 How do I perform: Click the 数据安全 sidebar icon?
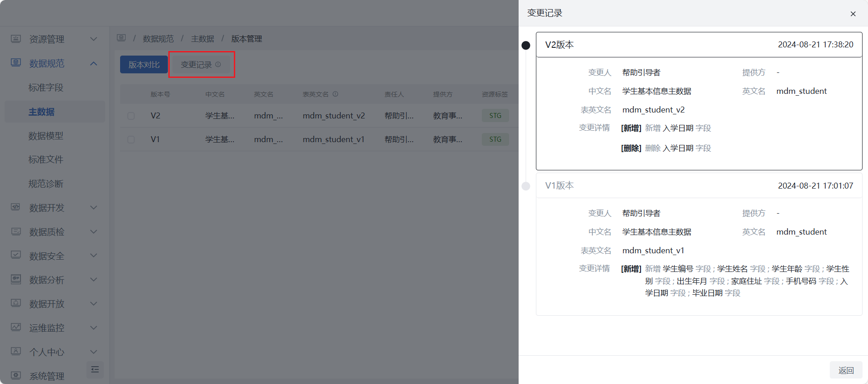tap(16, 255)
